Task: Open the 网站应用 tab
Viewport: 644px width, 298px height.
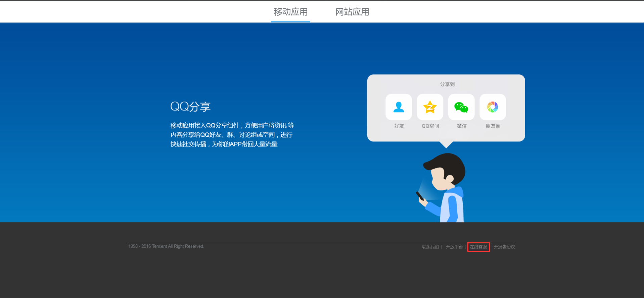Action: (x=352, y=12)
